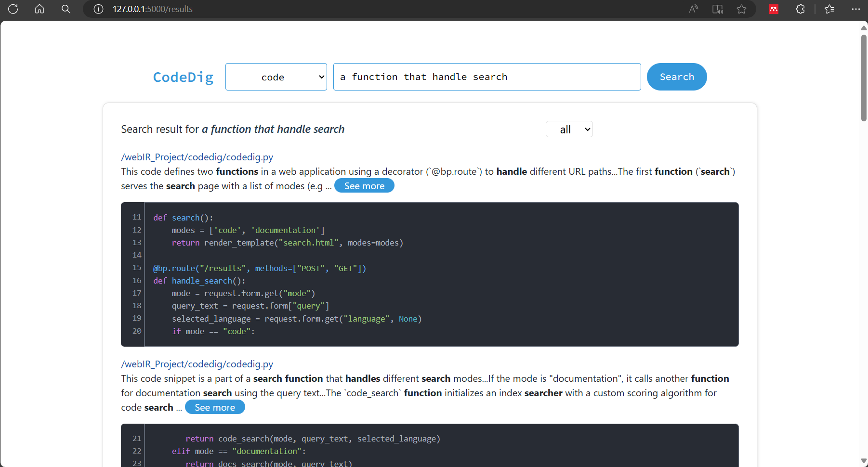The image size is (868, 467).
Task: Click line 'elif mode == "documentation":'
Action: 239,451
